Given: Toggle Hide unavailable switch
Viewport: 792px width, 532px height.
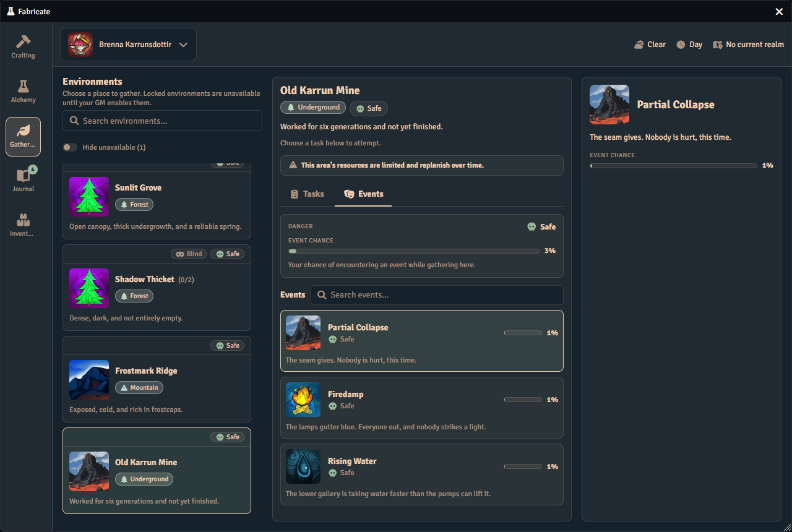Looking at the screenshot, I should pyautogui.click(x=70, y=147).
